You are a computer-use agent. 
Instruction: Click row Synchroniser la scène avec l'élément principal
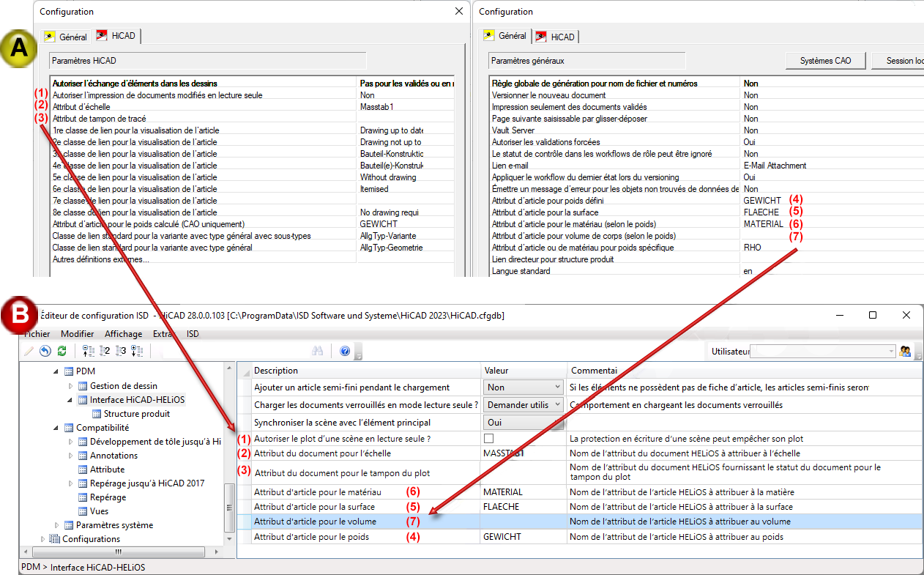580,422
